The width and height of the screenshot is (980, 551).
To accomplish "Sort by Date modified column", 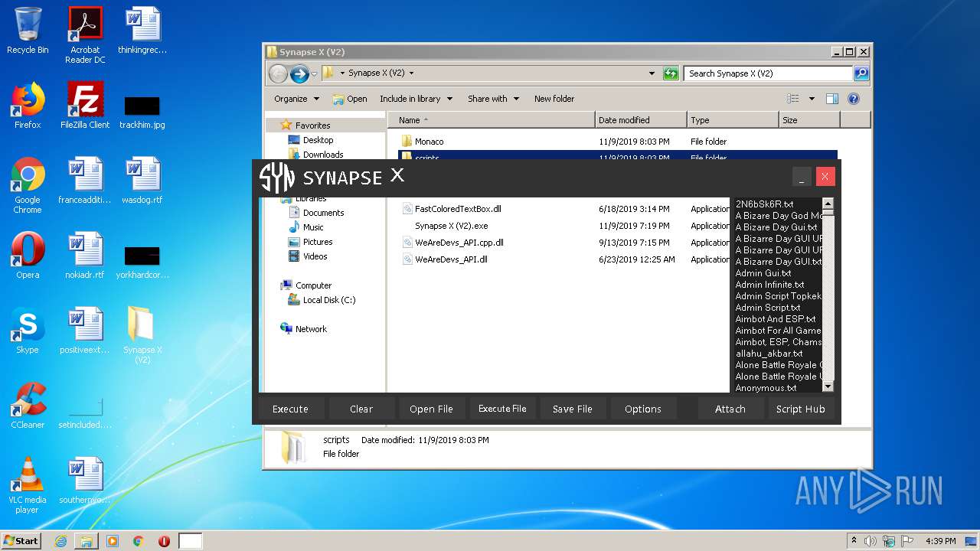I will pyautogui.click(x=641, y=120).
